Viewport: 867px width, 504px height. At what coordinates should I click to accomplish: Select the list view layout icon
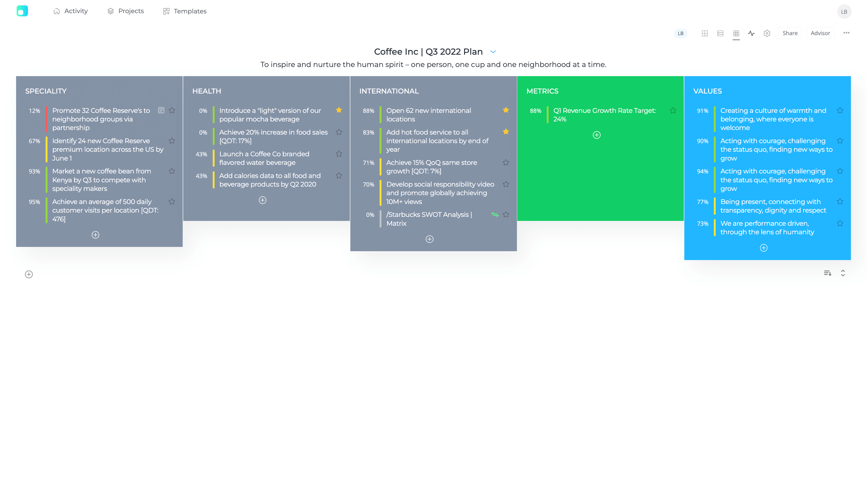(x=720, y=33)
